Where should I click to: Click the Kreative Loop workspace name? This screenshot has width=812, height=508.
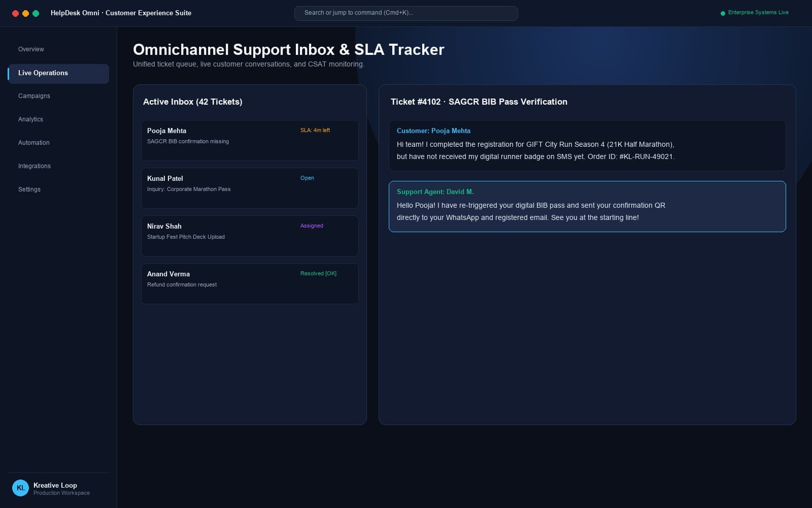(x=55, y=485)
